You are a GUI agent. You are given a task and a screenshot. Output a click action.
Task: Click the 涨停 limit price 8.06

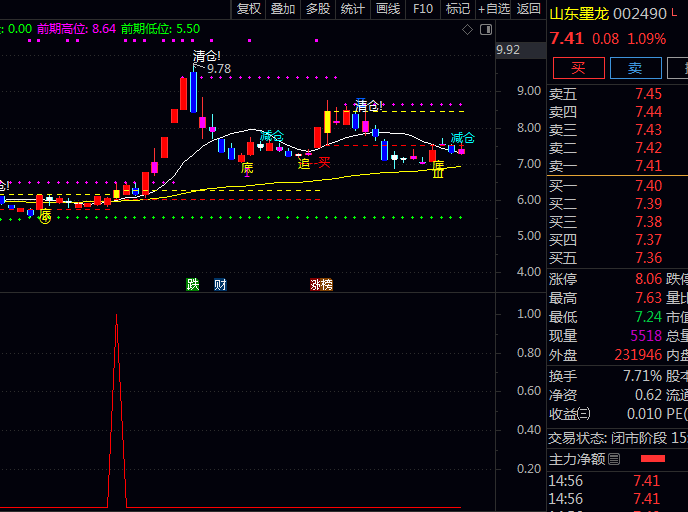[x=648, y=279]
